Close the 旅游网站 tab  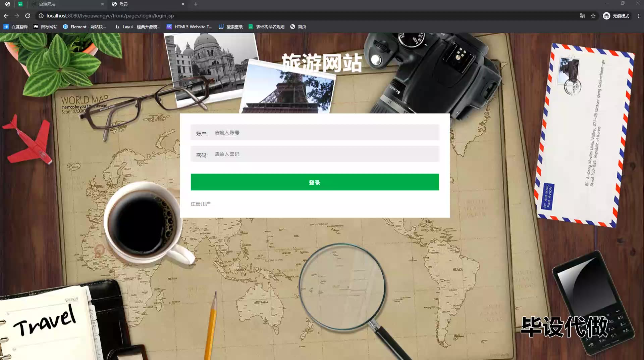(102, 4)
